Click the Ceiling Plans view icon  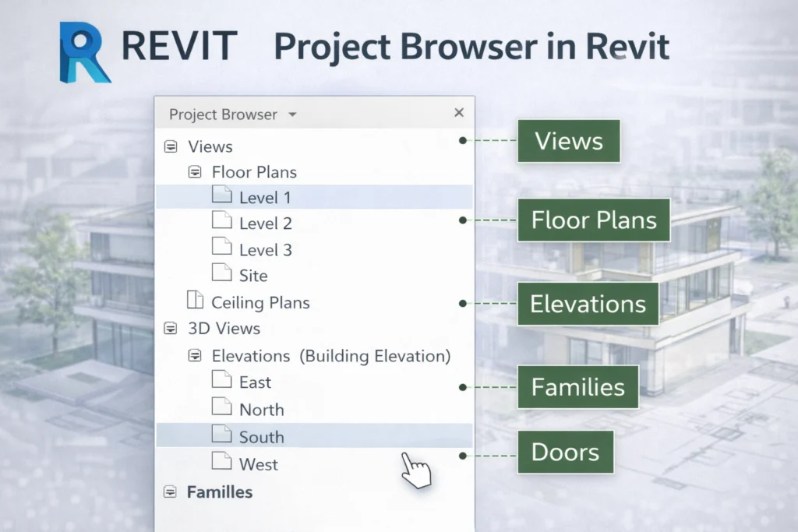pyautogui.click(x=195, y=302)
